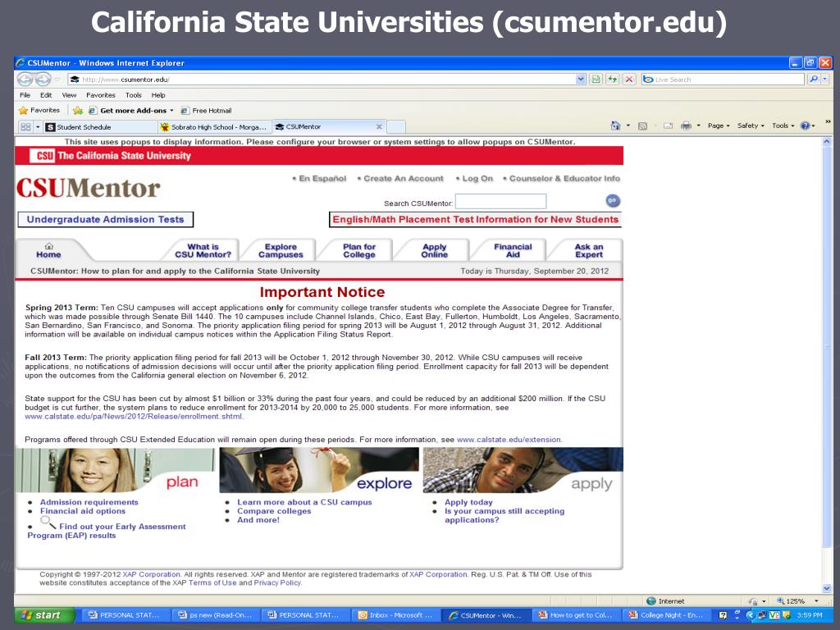Open the College Night taskbar item
Viewport: 840px width, 630px height.
pyautogui.click(x=666, y=615)
